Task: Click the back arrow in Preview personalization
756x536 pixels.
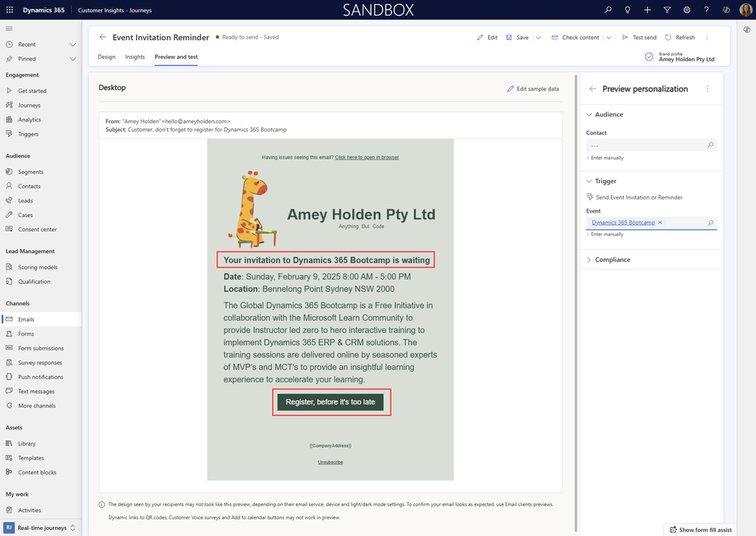Action: pyautogui.click(x=593, y=88)
